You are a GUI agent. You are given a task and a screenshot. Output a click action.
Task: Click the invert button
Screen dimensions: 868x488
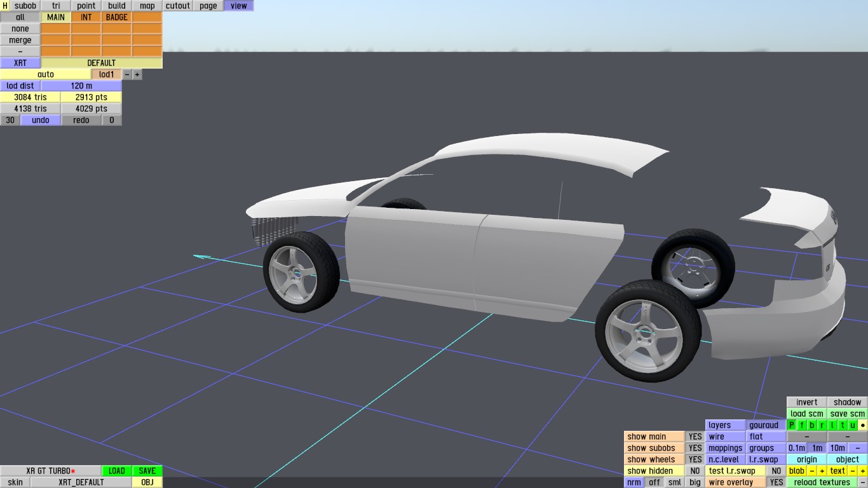(x=807, y=402)
